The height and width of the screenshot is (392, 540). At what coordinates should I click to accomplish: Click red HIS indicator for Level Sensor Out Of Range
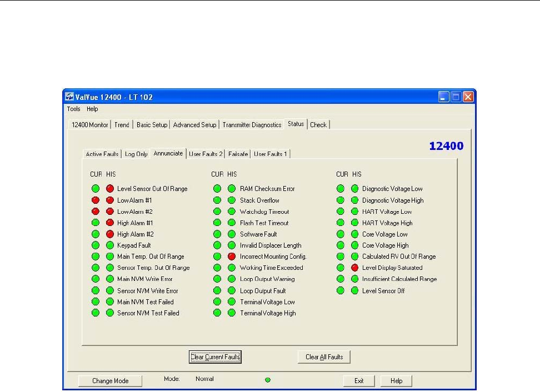[110, 189]
